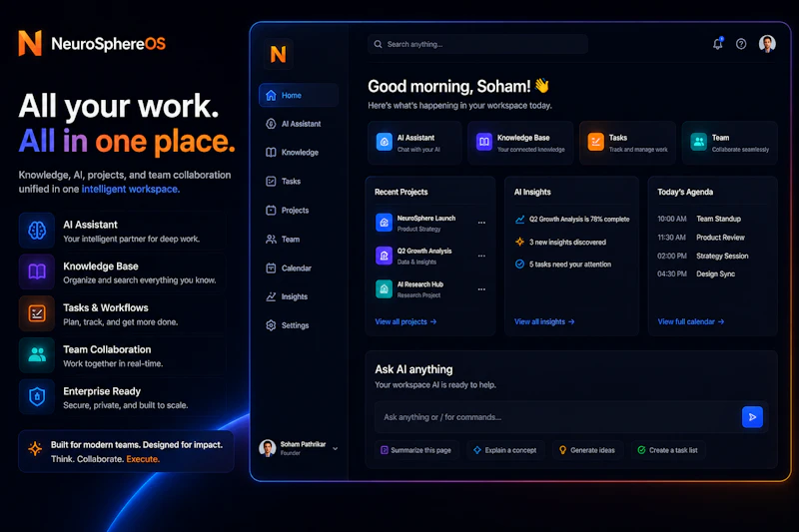Click the 5 tasks need your attention row
Screen dimensions: 799x532
coord(563,265)
